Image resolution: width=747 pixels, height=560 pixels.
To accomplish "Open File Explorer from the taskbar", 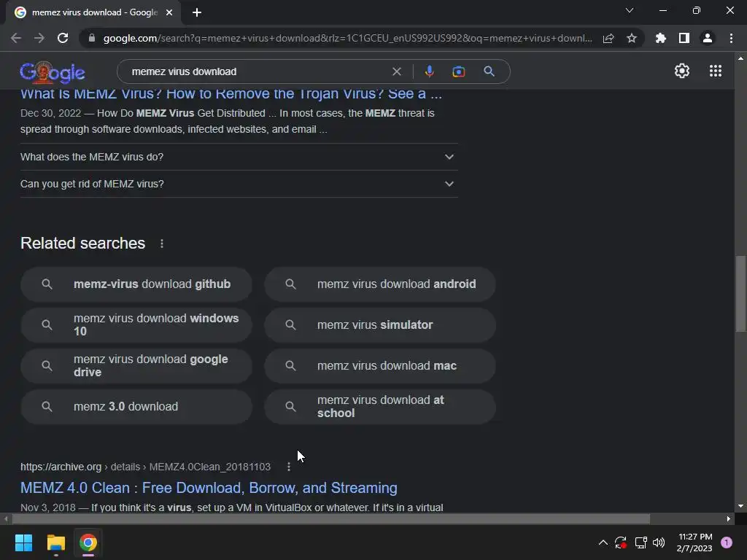I will [x=55, y=542].
